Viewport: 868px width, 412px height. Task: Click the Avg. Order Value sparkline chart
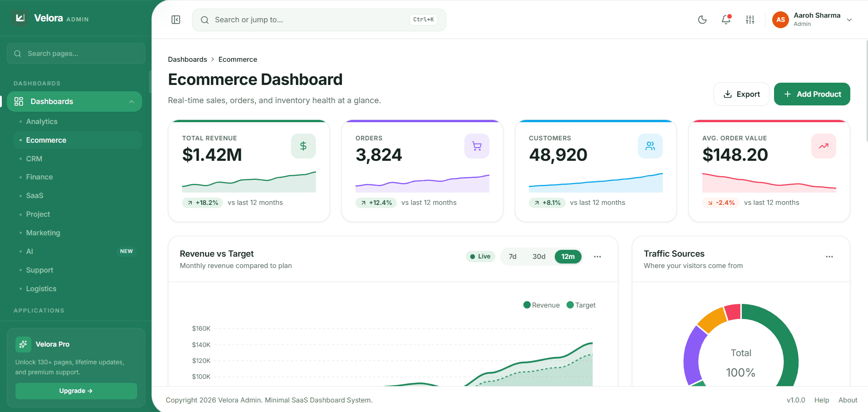click(769, 182)
